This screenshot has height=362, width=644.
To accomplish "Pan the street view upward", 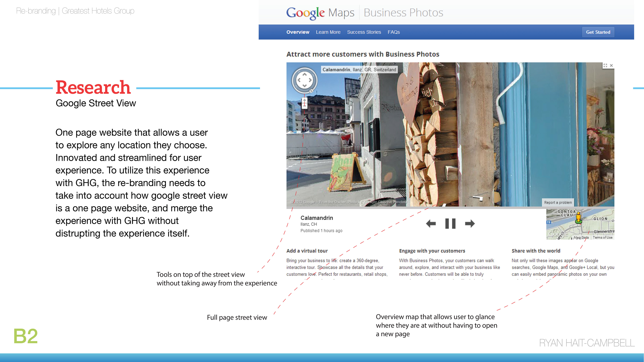I will click(x=305, y=74).
